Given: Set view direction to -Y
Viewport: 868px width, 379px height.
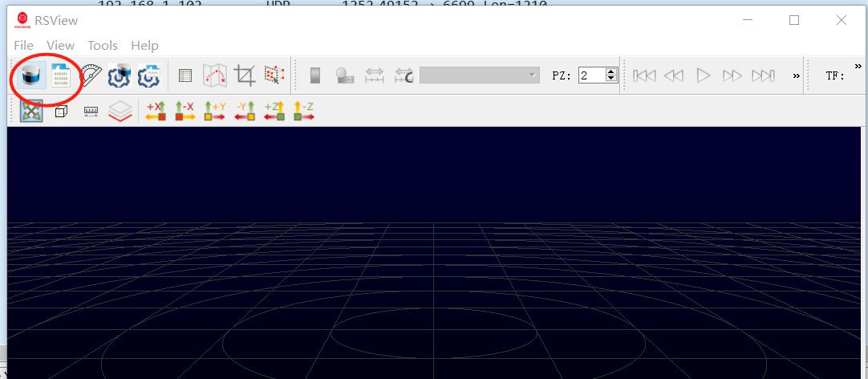Looking at the screenshot, I should tap(245, 112).
